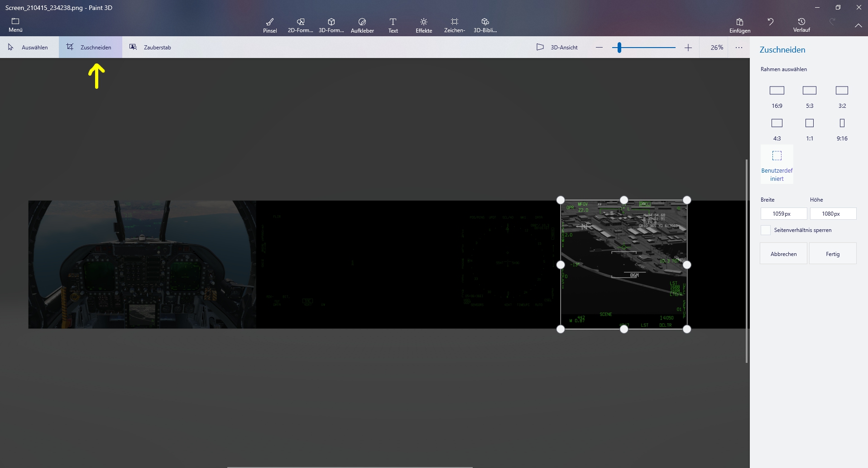Open the 2D-Formen shapes tool

301,25
